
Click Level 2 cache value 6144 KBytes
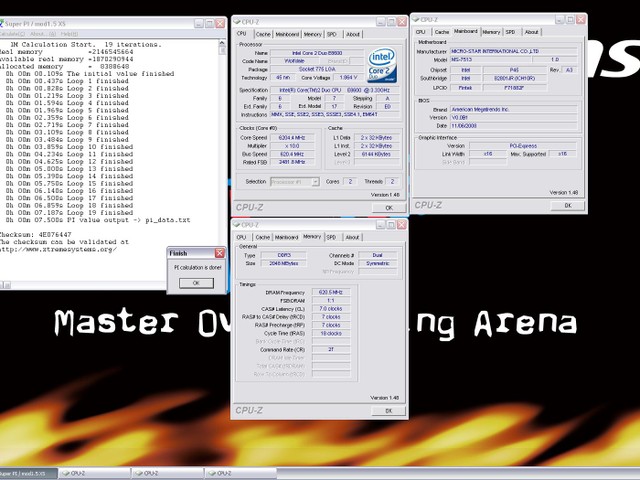point(376,154)
